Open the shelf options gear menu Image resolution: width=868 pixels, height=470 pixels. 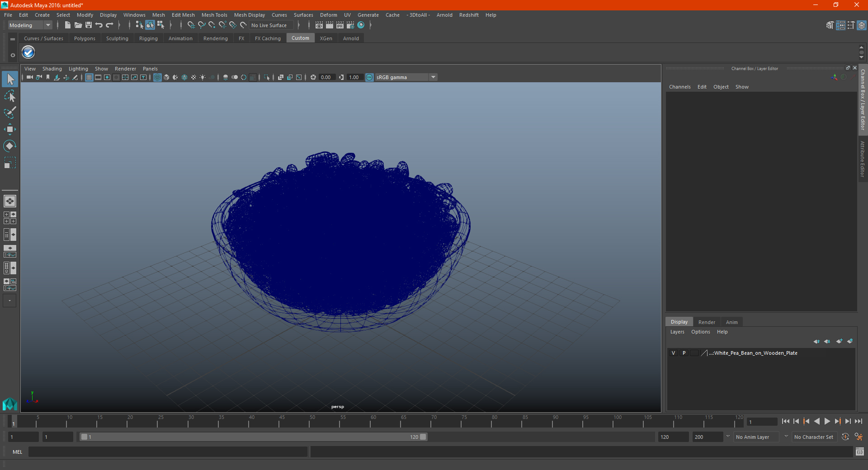pos(13,55)
